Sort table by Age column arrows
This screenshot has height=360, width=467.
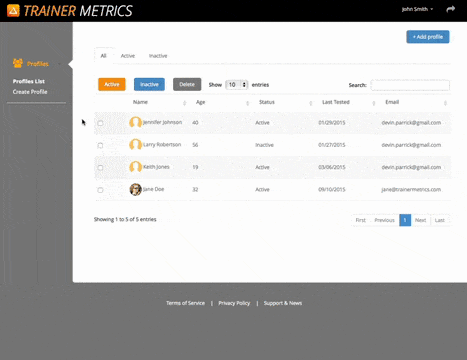pyautogui.click(x=247, y=103)
